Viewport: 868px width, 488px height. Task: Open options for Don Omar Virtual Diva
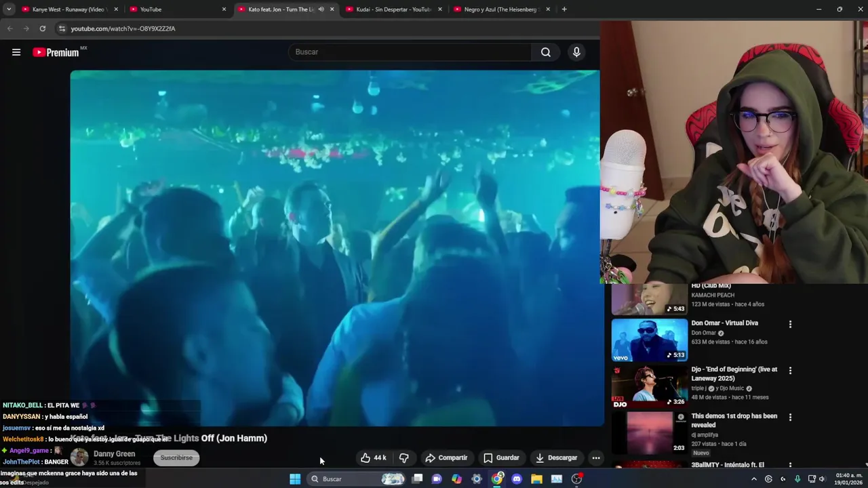click(x=790, y=325)
